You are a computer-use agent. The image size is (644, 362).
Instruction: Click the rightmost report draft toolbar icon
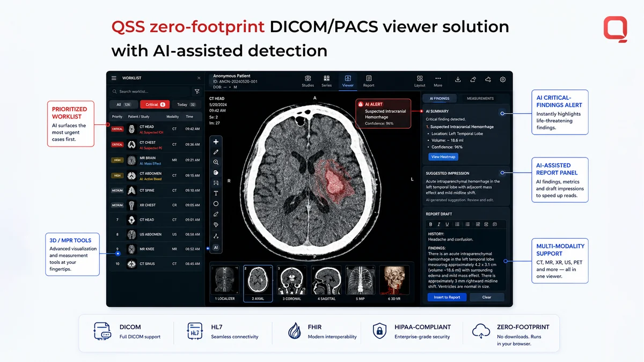click(x=495, y=224)
